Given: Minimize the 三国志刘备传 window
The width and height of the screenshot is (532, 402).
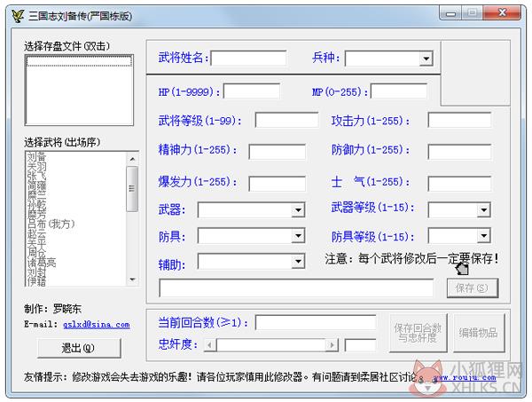Looking at the screenshot, I should click(450, 13).
